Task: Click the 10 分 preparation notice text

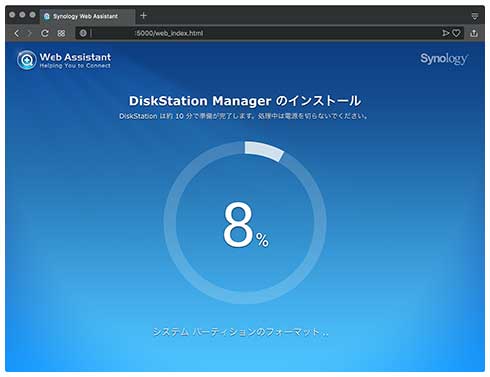Action: pos(244,116)
